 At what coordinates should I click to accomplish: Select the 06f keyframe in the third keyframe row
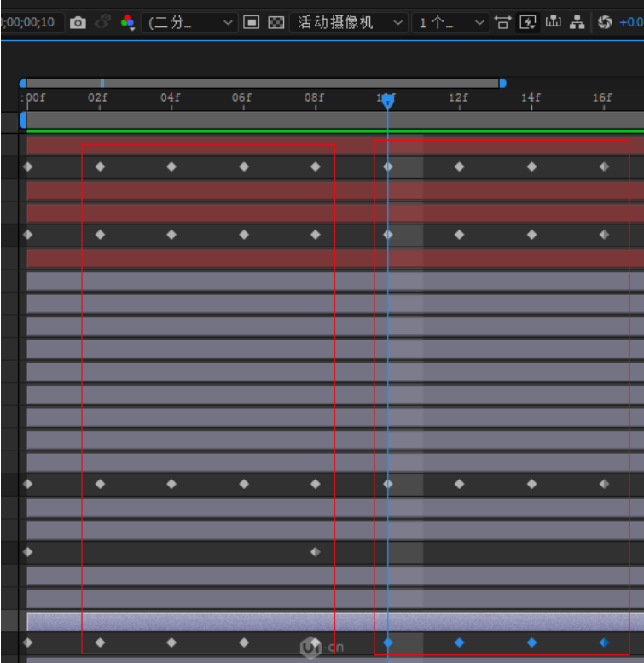[244, 484]
